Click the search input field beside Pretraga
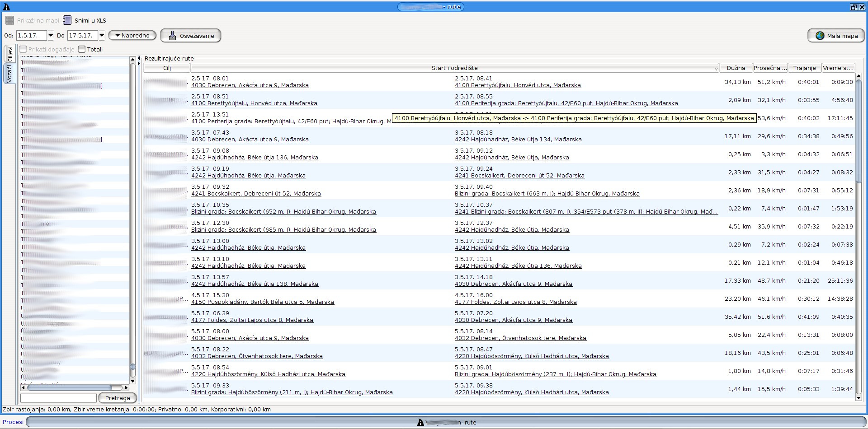 [x=58, y=398]
